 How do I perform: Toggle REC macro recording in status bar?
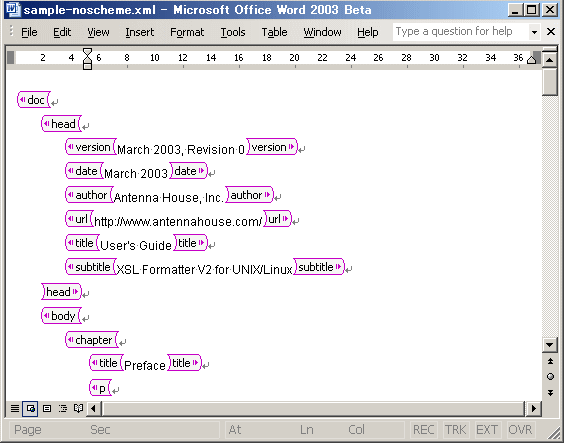click(x=424, y=429)
